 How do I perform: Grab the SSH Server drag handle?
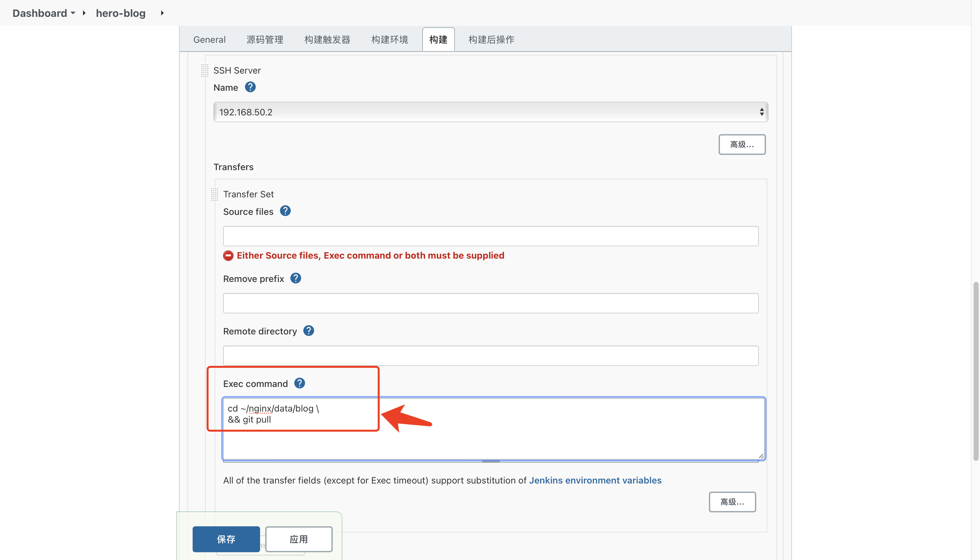coord(205,70)
